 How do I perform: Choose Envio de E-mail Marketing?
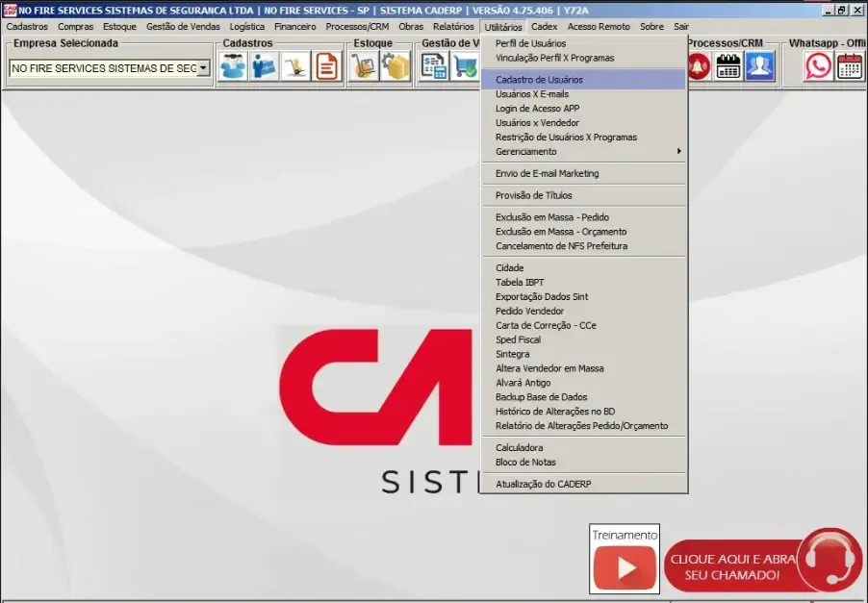(x=584, y=173)
